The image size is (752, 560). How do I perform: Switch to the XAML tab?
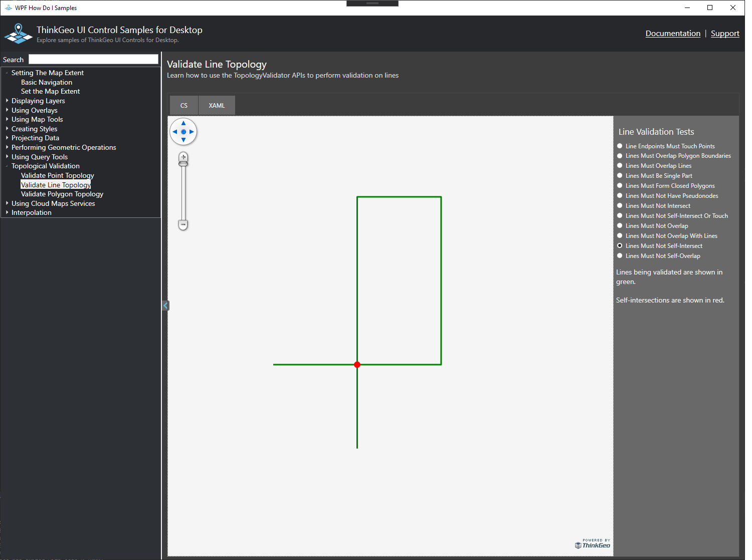217,105
